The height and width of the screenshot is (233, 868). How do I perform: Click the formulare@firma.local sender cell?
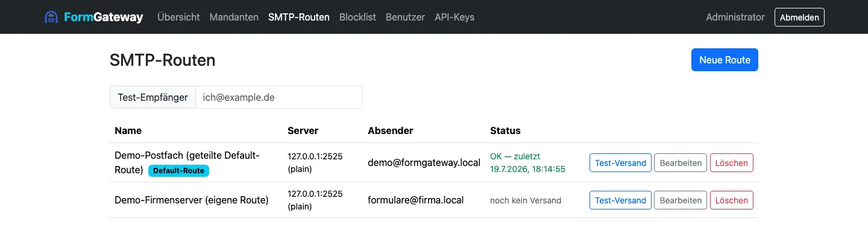tap(415, 200)
